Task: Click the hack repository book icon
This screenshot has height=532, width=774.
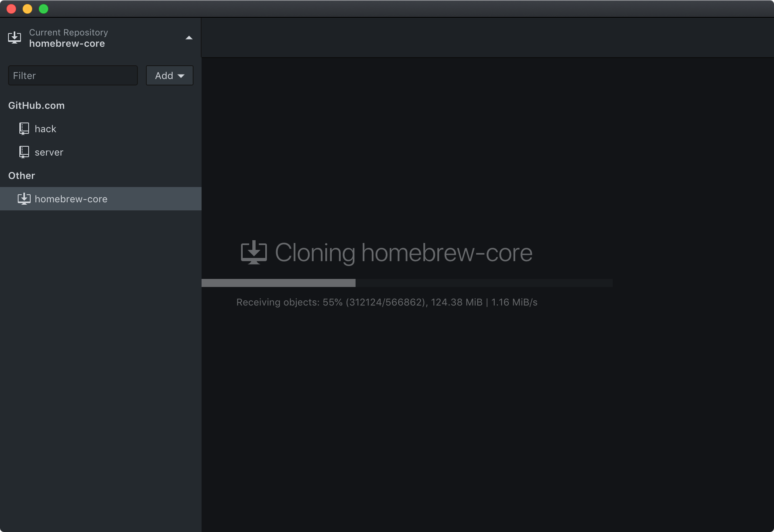Action: [x=24, y=129]
